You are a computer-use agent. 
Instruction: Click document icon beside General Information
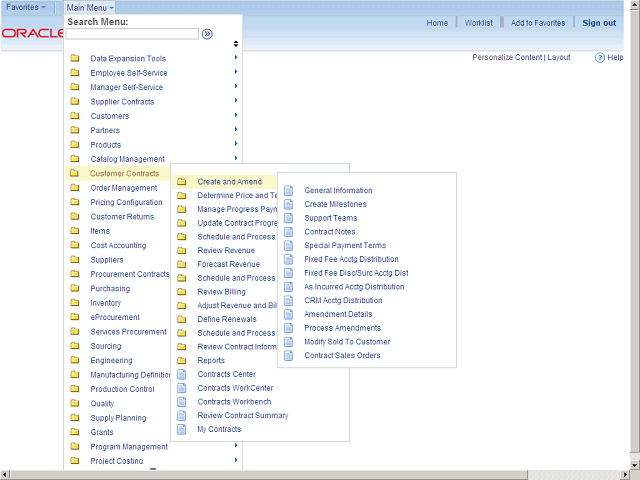[289, 190]
